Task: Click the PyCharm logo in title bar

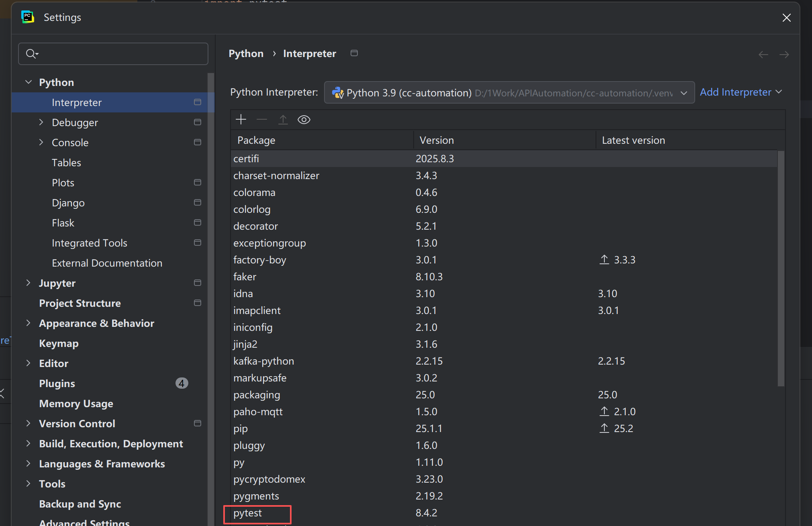Action: tap(28, 17)
